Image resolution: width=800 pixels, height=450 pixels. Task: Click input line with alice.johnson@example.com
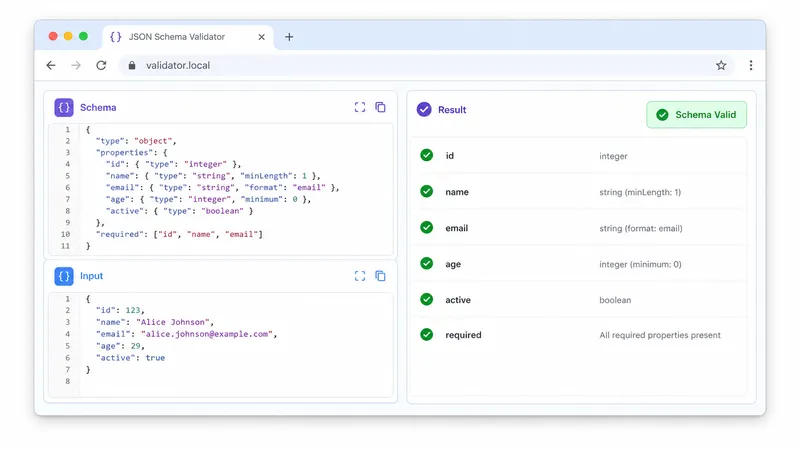coord(186,334)
